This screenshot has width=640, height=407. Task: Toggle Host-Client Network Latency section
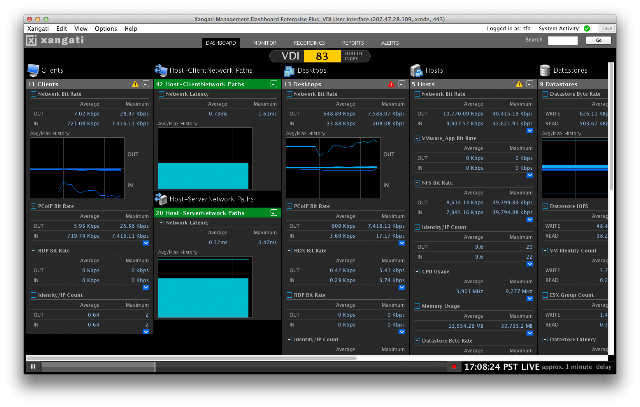pos(161,94)
